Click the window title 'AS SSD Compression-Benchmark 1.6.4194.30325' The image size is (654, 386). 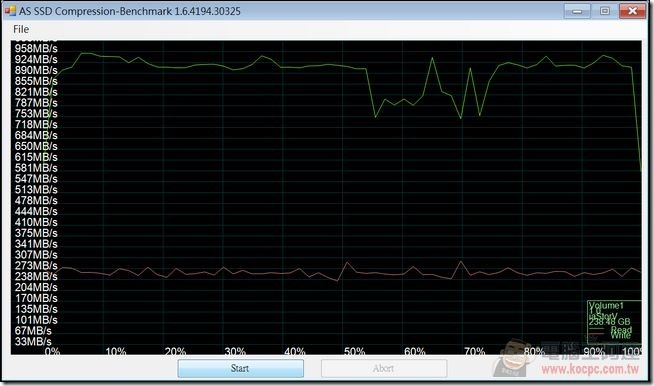[130, 11]
